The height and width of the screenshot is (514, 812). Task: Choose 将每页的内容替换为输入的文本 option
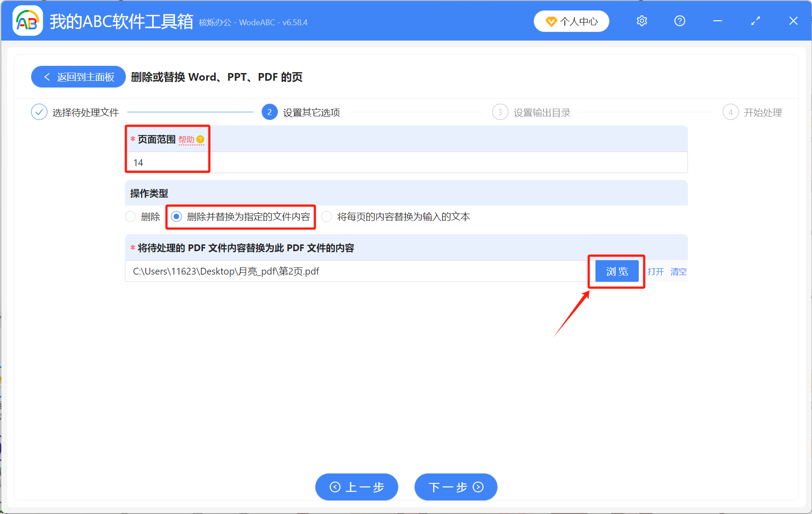[326, 217]
